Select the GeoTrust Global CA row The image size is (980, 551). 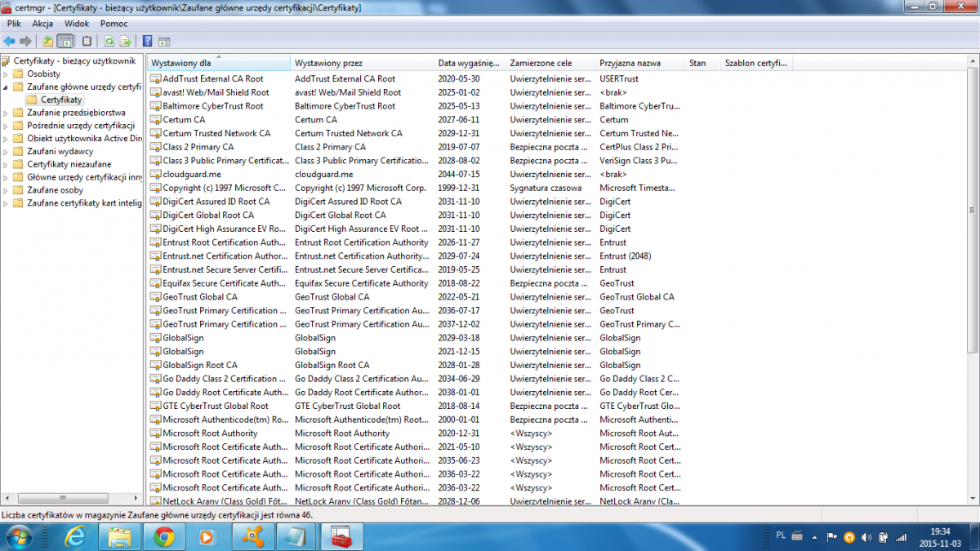coord(557,297)
